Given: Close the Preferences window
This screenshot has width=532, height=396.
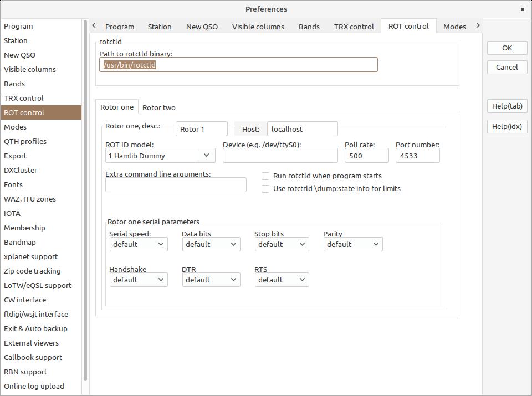Looking at the screenshot, I should [523, 9].
